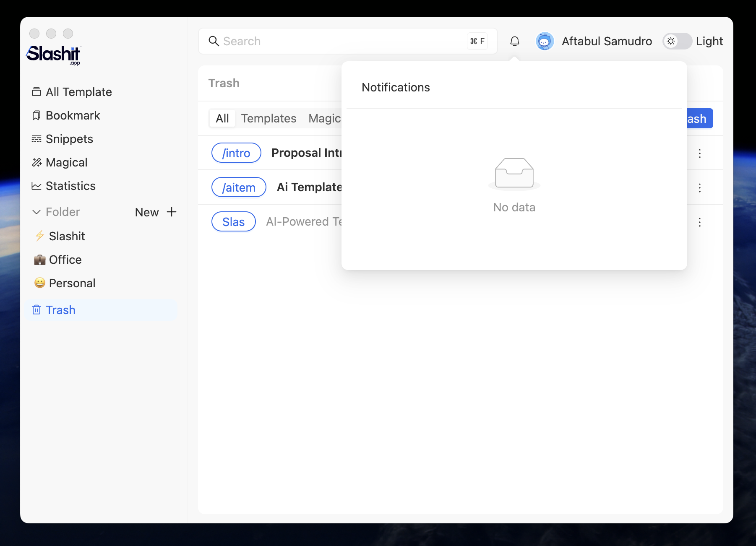The height and width of the screenshot is (546, 756).
Task: Open more options for the Slas row
Action: click(700, 222)
